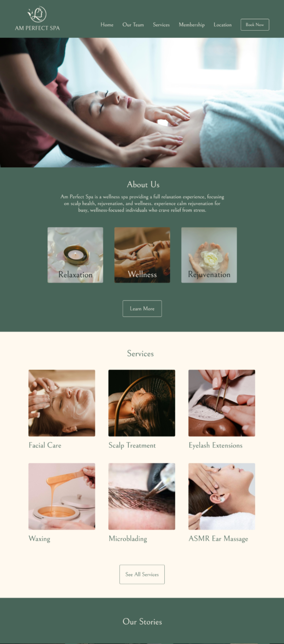Screen dimensions: 284x644
Task: Click the massage hero banner image
Action: 142,103
